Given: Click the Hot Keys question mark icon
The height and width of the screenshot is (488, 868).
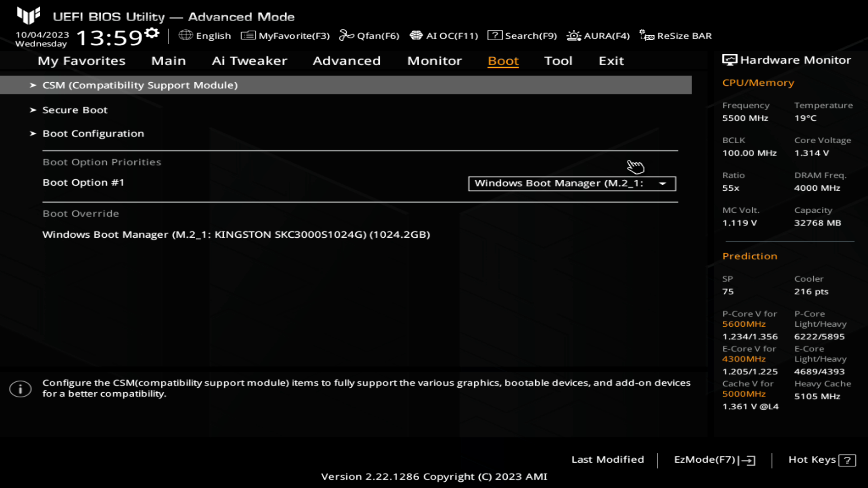Looking at the screenshot, I should coord(847,460).
